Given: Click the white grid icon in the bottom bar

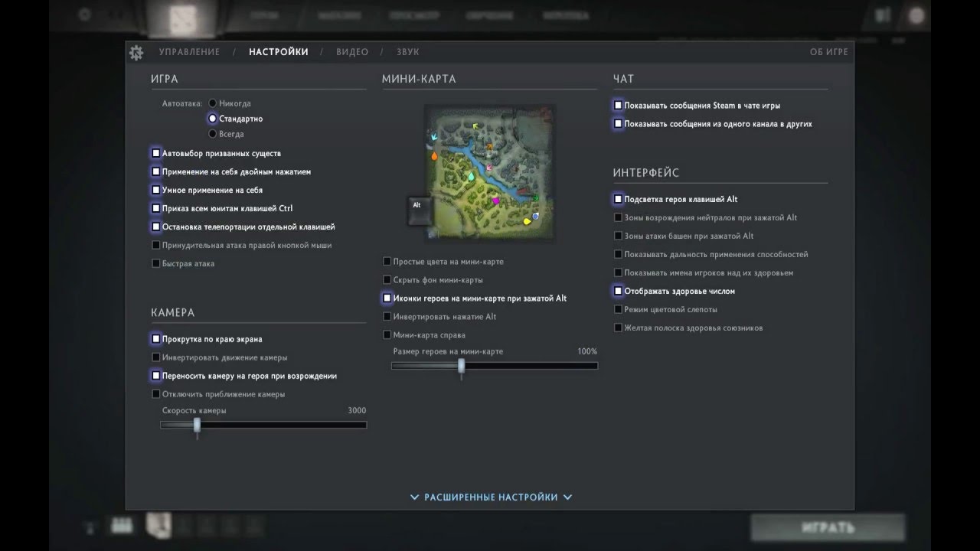Looking at the screenshot, I should coord(122,525).
